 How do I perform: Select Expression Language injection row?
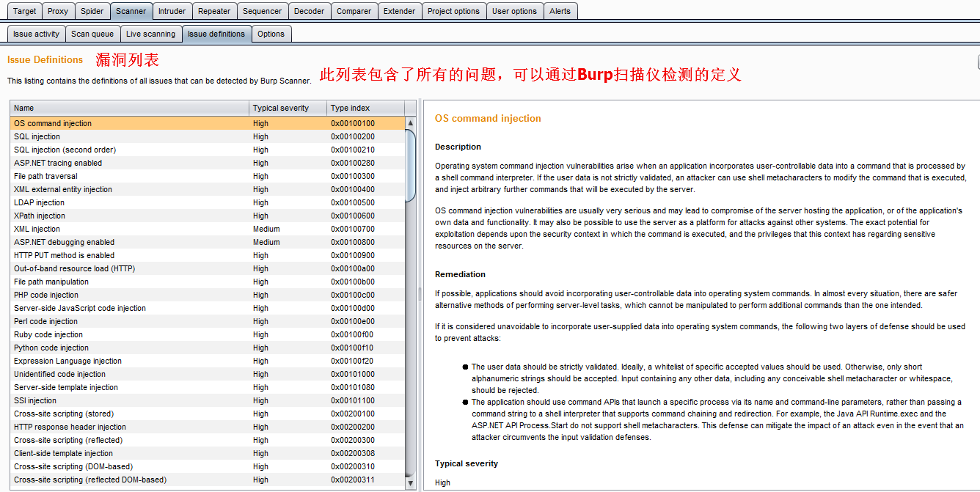click(x=208, y=361)
